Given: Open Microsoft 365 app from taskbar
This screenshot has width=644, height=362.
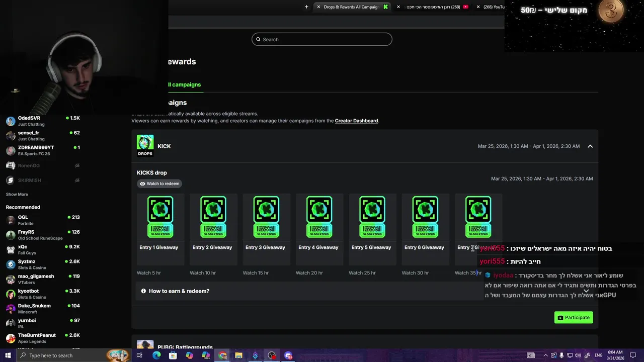Looking at the screenshot, I should 206,355.
